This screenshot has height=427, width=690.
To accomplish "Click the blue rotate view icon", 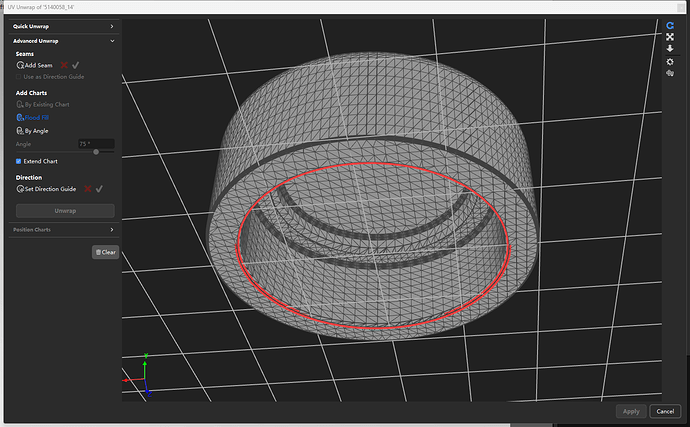I will [x=670, y=26].
